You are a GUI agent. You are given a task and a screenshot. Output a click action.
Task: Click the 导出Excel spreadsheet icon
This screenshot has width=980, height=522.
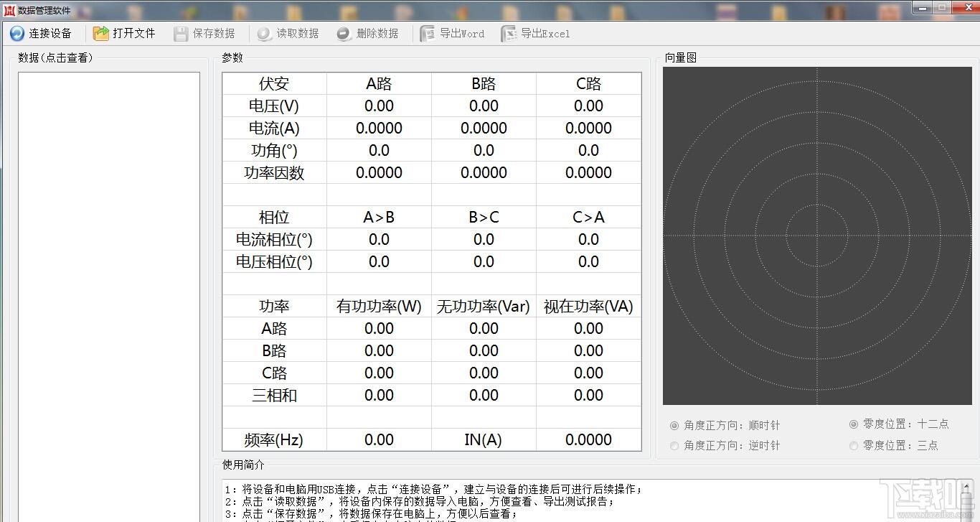point(509,34)
